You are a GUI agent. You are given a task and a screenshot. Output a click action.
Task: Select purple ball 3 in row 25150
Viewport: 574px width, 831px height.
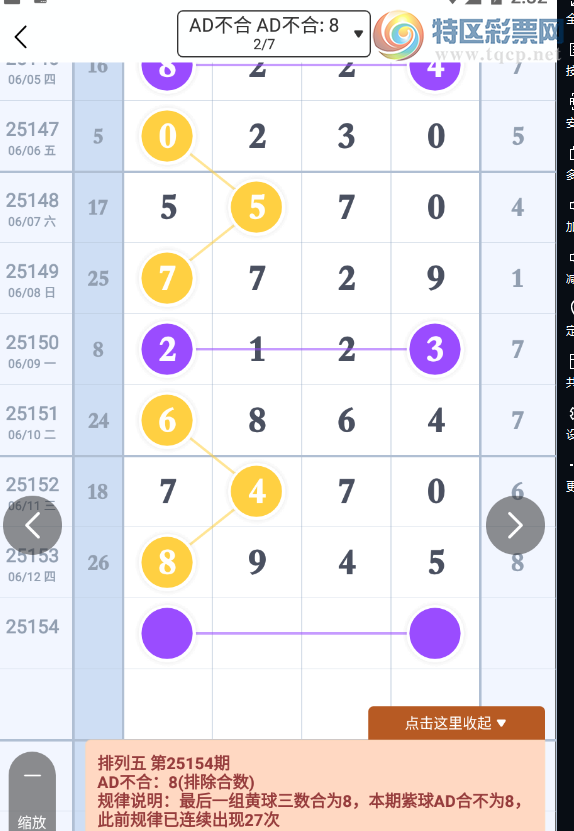tap(435, 349)
